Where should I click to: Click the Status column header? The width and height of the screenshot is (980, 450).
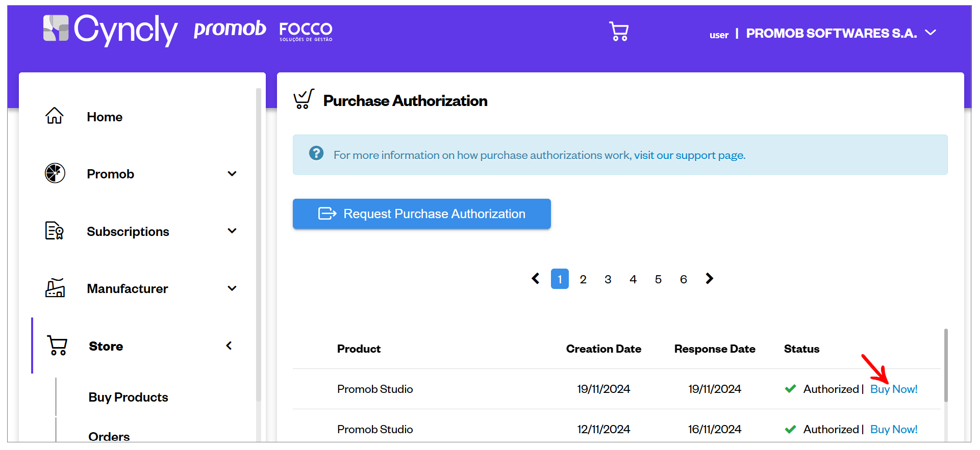click(x=801, y=349)
